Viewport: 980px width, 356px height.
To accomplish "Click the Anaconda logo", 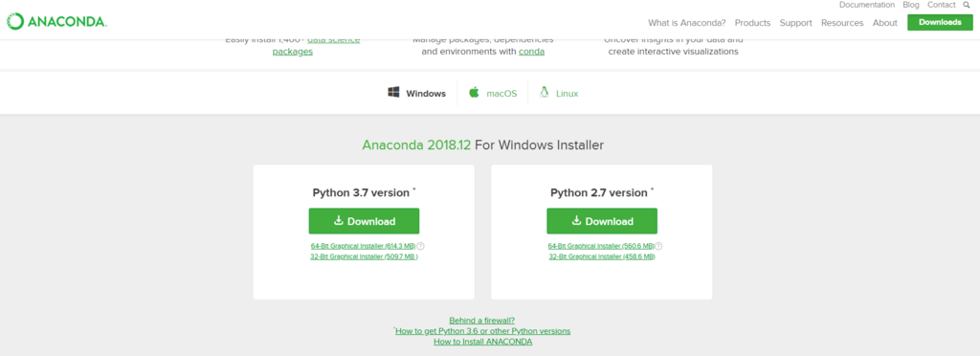I will pyautogui.click(x=56, y=22).
